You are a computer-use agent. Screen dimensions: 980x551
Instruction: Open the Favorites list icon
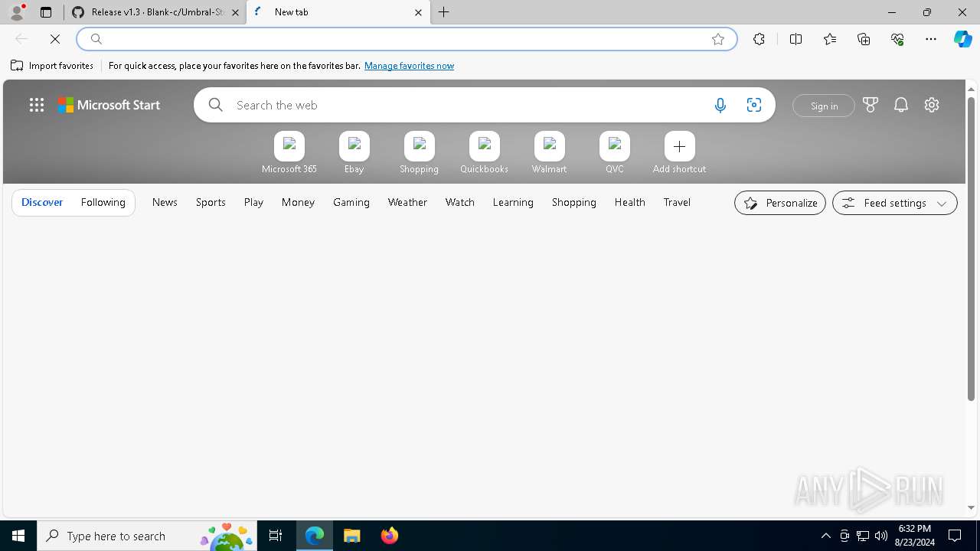pos(830,39)
